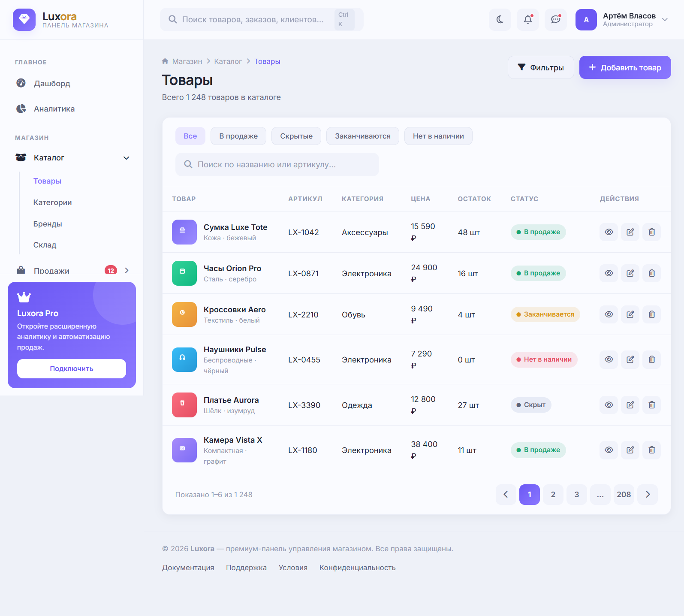Edit Наушники Pulse with pencil icon
The height and width of the screenshot is (616, 684).
pos(630,359)
